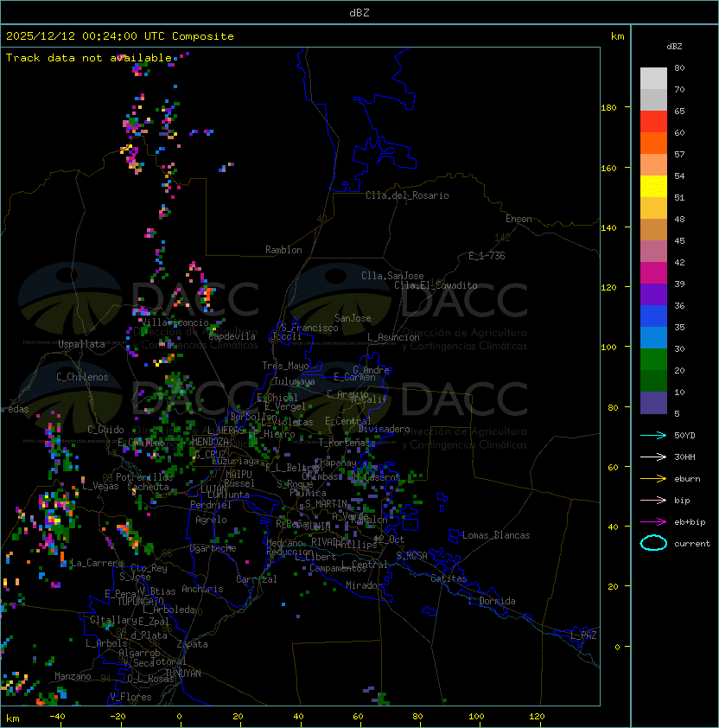Screen dimensions: 719x728
Task: Click the green swatch below 30 dBZ
Action: (653, 360)
